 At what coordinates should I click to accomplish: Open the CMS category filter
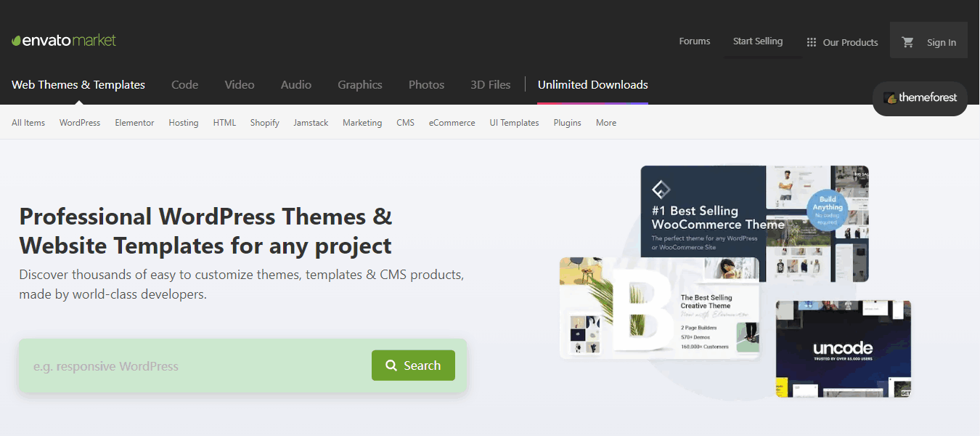(405, 123)
